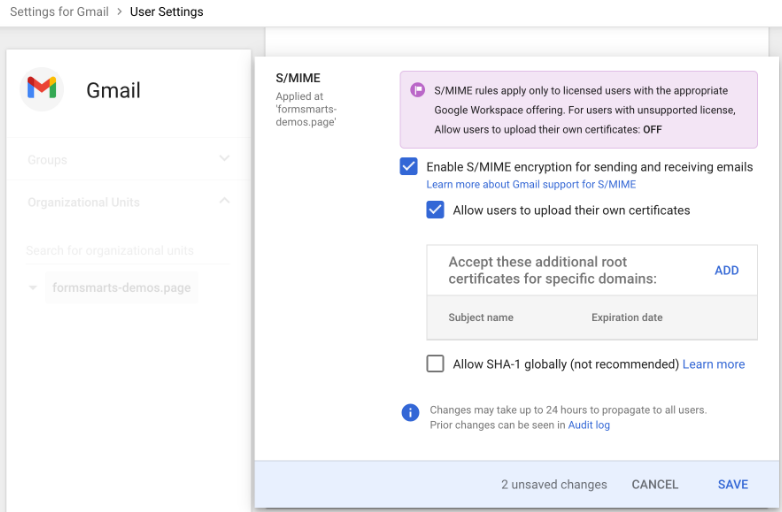
Task: Click ADD root certificate button
Action: tap(726, 270)
